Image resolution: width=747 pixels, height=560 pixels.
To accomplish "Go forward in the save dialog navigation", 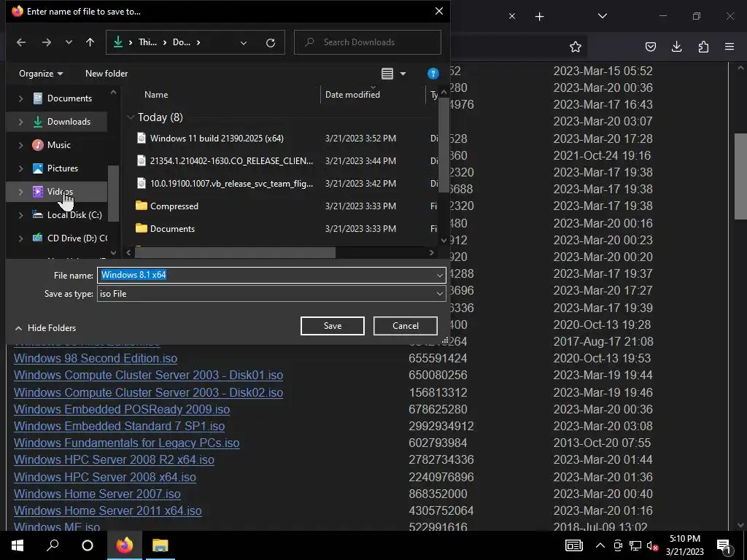I will point(46,42).
